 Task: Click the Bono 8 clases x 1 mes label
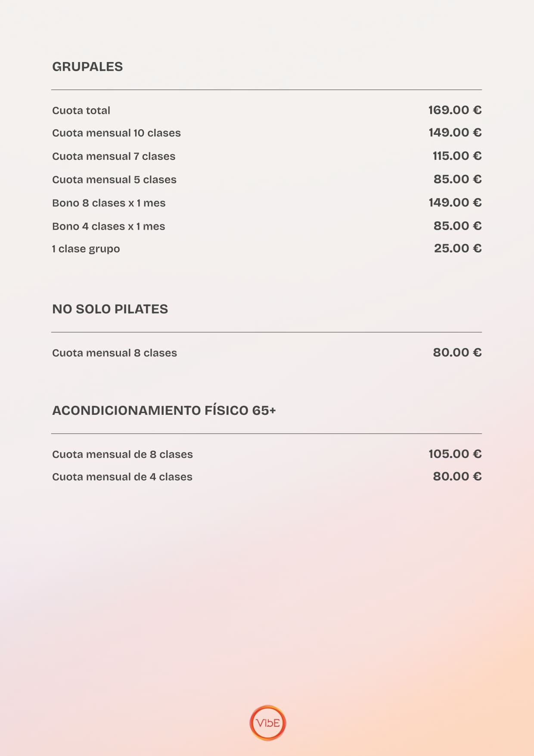109,203
